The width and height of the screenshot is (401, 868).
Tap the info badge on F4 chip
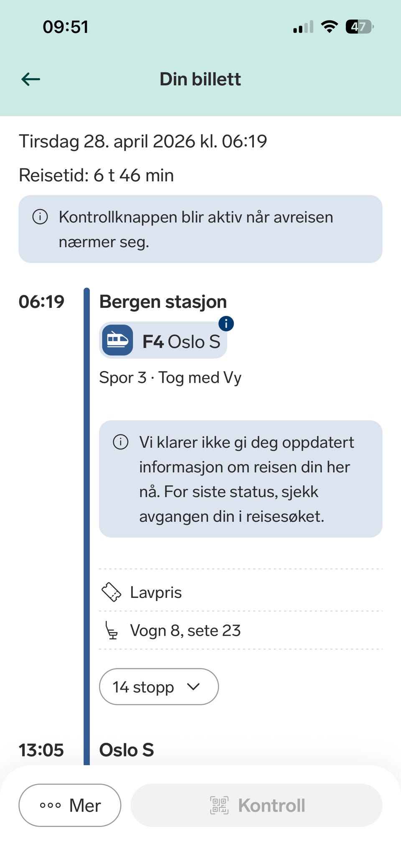[x=226, y=324]
